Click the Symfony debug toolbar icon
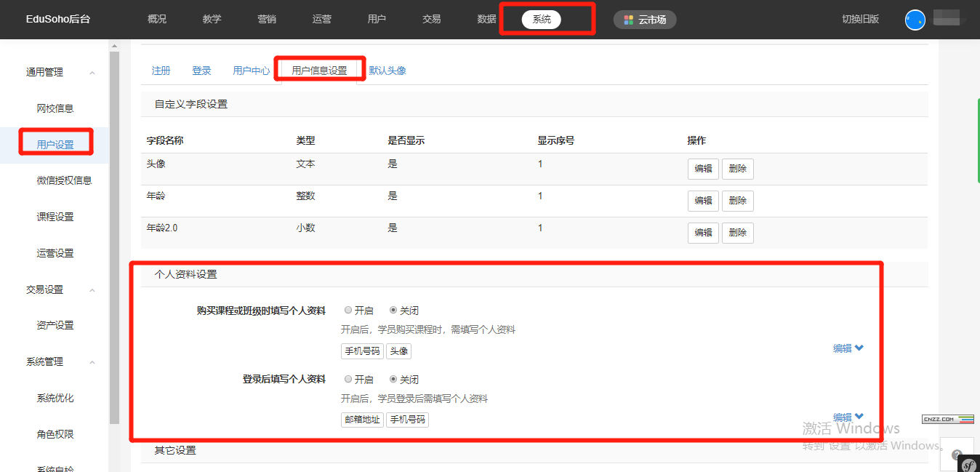 pyautogui.click(x=968, y=465)
